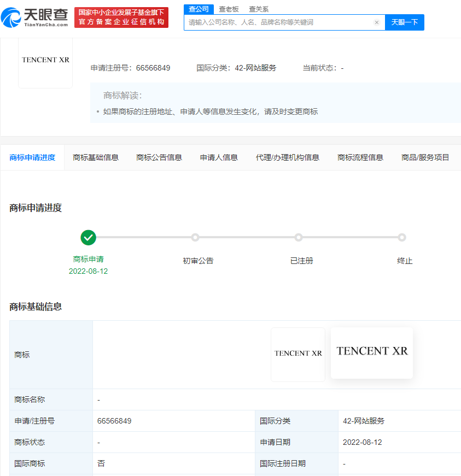This screenshot has height=476, width=461.
Task: Click the 商标申请 date marker 2022-08-12
Action: (x=88, y=271)
